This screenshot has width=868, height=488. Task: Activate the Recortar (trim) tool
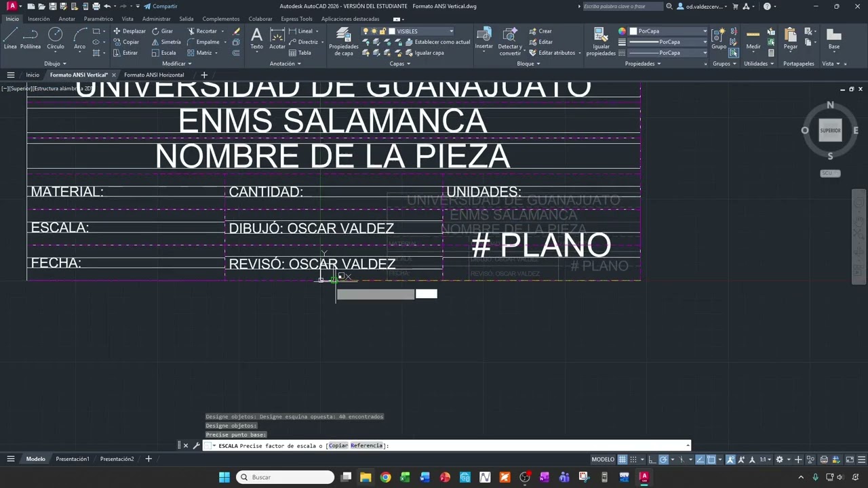coord(202,31)
